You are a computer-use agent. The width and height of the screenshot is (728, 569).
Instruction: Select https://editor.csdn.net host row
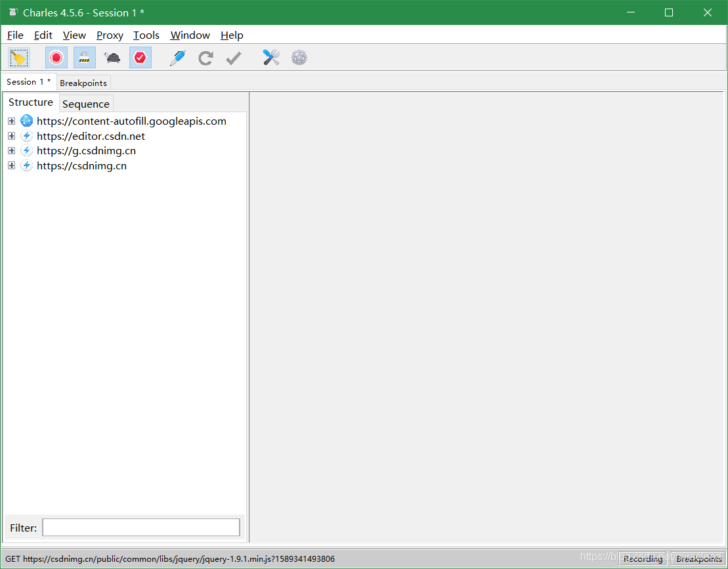(91, 136)
